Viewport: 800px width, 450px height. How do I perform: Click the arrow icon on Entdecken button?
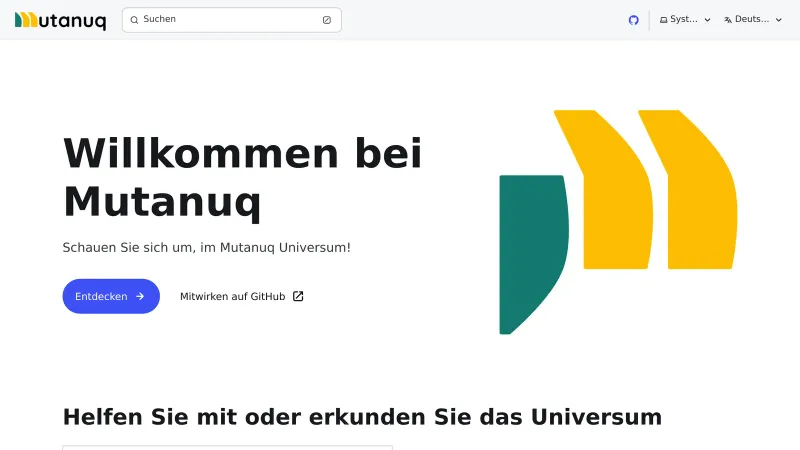140,296
